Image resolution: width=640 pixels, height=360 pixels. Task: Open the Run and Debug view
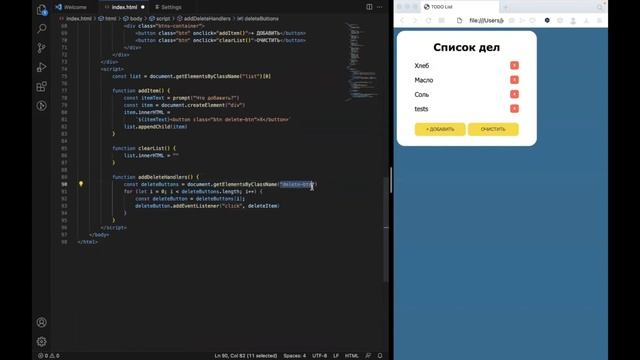[x=42, y=67]
